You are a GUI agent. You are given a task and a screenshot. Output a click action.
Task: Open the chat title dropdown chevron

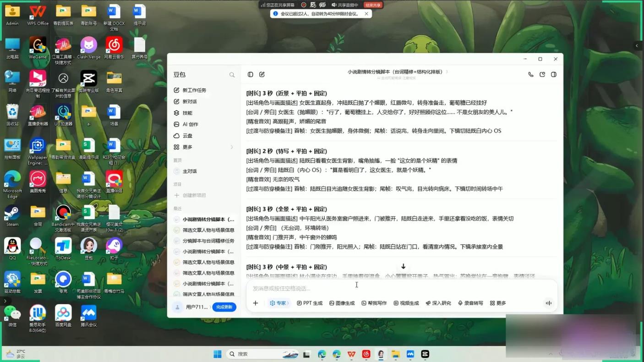coord(447,72)
